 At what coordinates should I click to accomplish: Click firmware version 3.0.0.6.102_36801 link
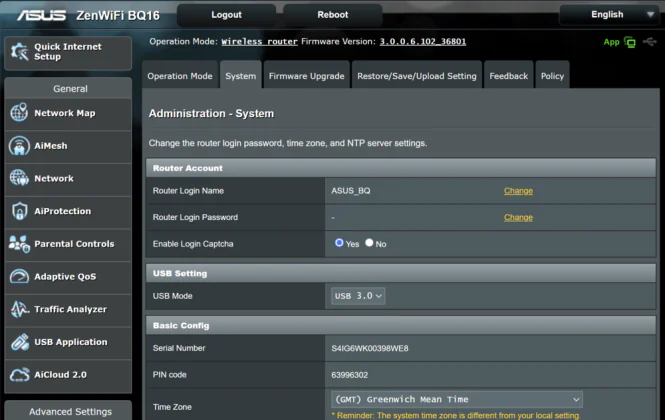point(423,42)
